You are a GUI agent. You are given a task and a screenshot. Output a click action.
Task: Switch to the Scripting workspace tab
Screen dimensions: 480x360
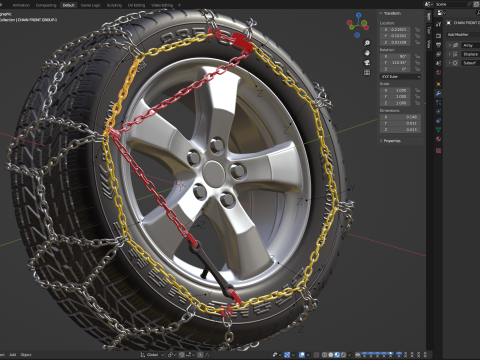(x=114, y=5)
